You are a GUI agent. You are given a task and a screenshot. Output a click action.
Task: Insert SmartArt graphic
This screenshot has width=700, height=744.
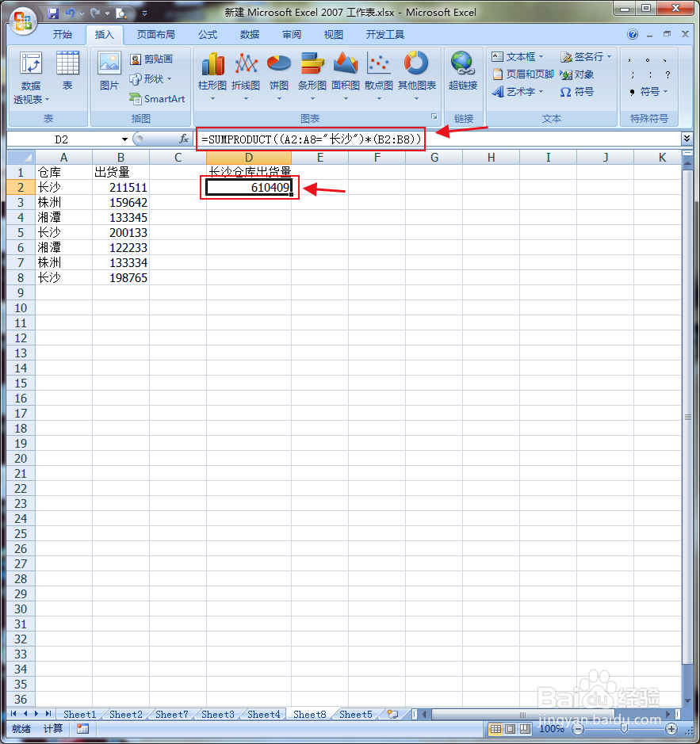tap(157, 99)
